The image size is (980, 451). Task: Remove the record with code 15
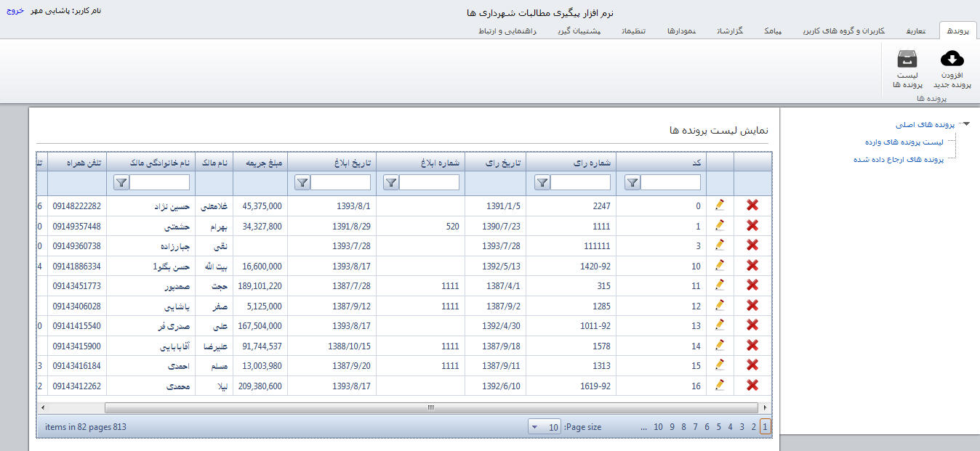(x=752, y=365)
